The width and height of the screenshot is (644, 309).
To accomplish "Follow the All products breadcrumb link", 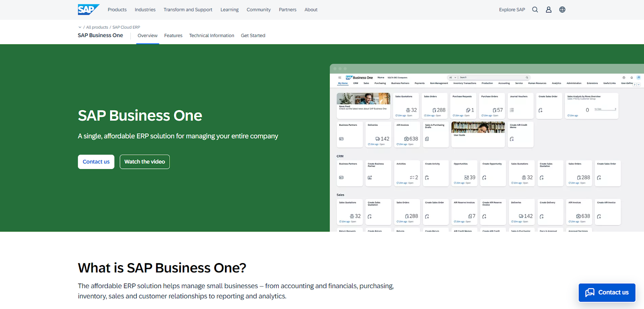I will click(x=97, y=27).
